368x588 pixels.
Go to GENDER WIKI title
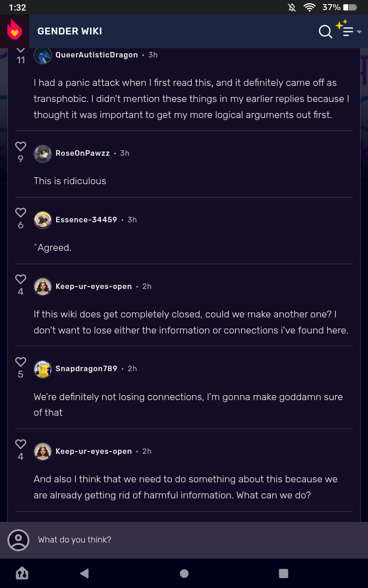click(69, 31)
